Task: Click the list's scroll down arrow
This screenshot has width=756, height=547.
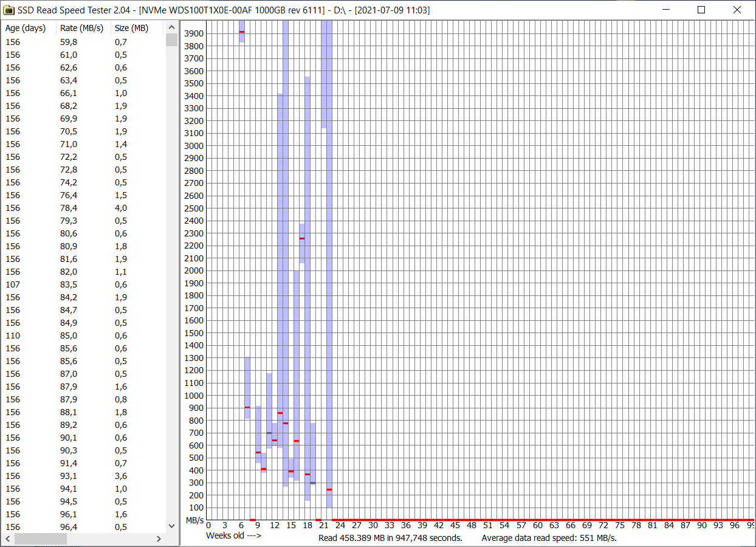Action: coord(171,526)
